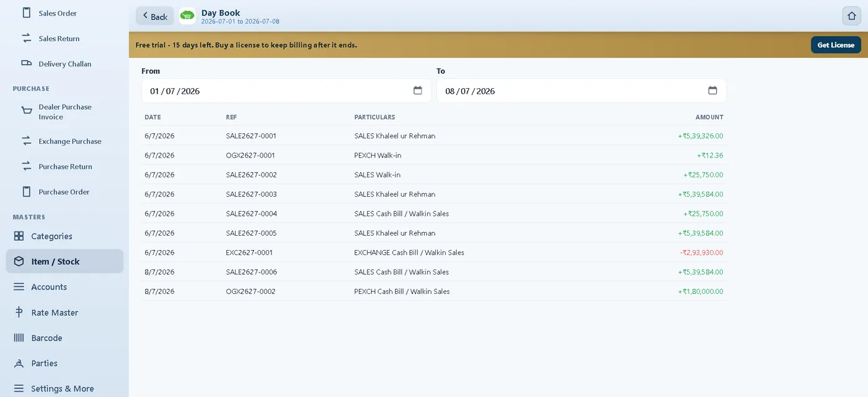Image resolution: width=868 pixels, height=397 pixels.
Task: Go to home via the house icon
Action: (x=852, y=16)
